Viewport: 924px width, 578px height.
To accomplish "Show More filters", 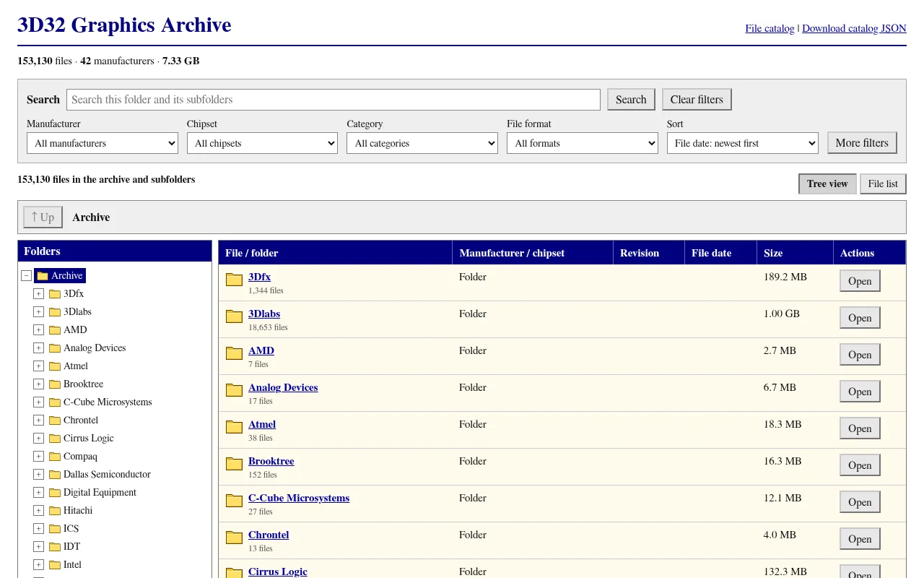I will pos(862,143).
